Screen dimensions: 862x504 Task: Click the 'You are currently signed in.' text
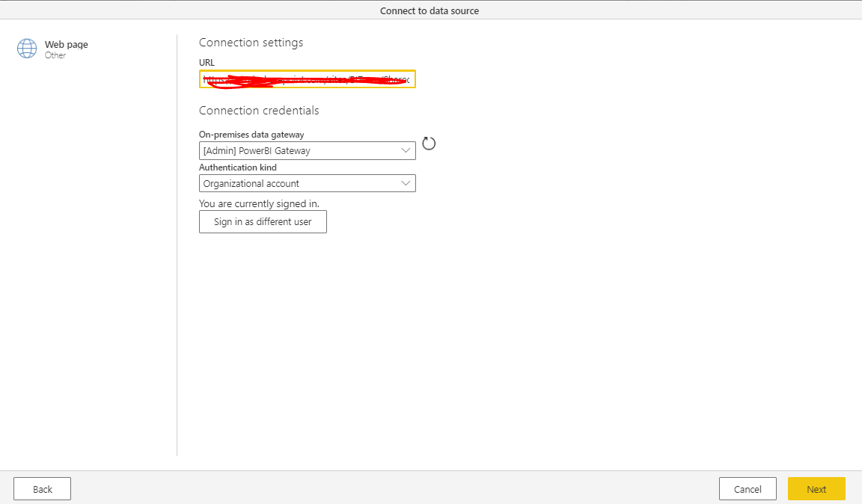pos(259,203)
